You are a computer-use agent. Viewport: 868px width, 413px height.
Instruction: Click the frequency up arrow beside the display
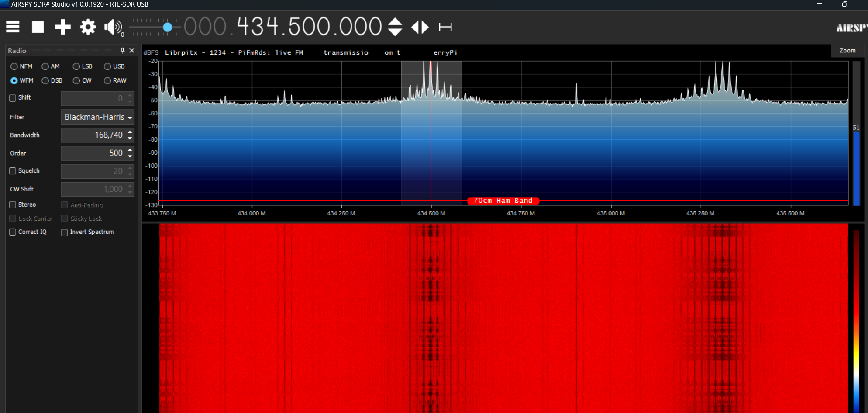[x=395, y=22]
